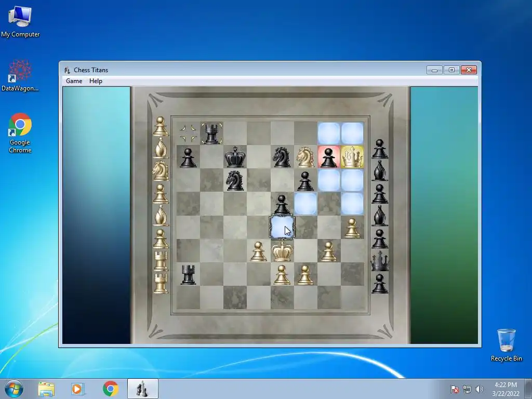Viewport: 532px width, 399px height.
Task: Click the marked empty a8 corner square
Action: tap(188, 134)
